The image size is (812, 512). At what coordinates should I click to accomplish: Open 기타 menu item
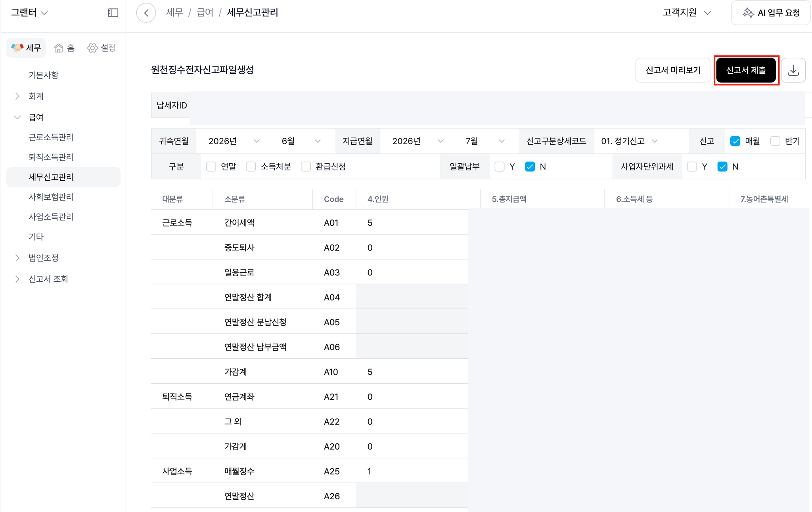[x=36, y=237]
